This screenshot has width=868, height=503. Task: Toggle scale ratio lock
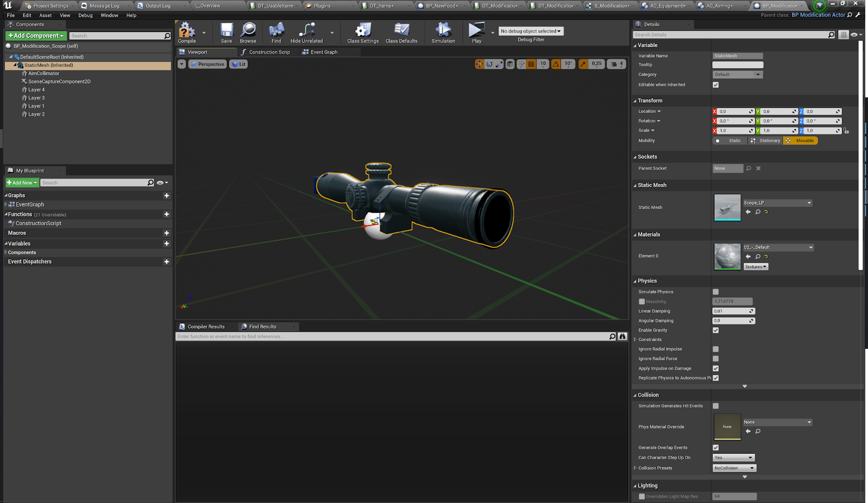point(846,131)
